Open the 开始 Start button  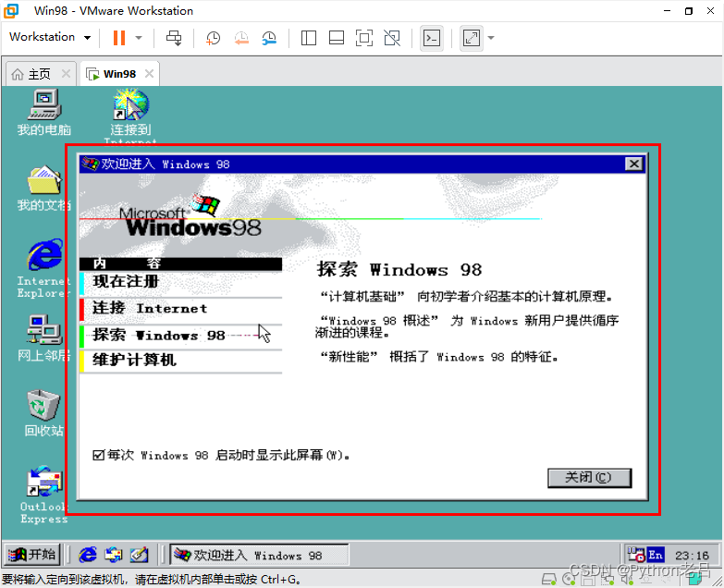point(32,555)
